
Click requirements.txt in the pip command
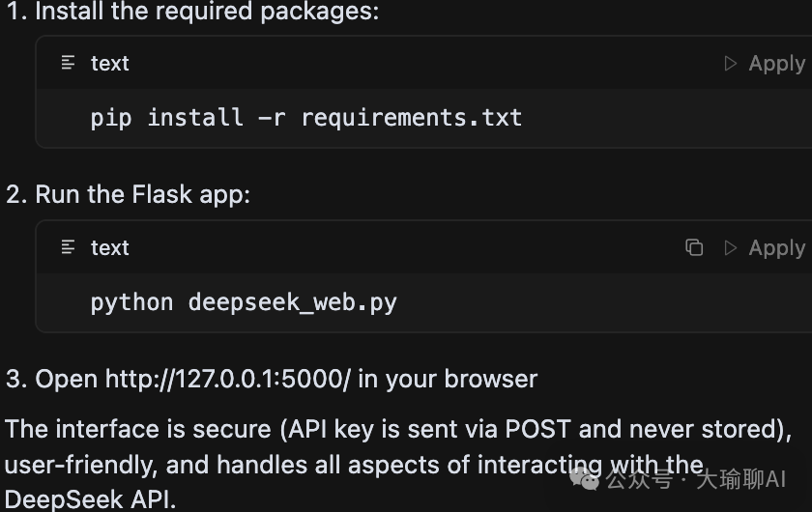point(412,118)
